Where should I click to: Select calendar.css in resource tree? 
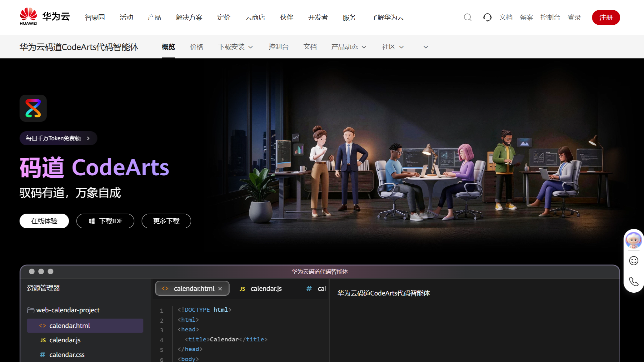(x=85, y=355)
